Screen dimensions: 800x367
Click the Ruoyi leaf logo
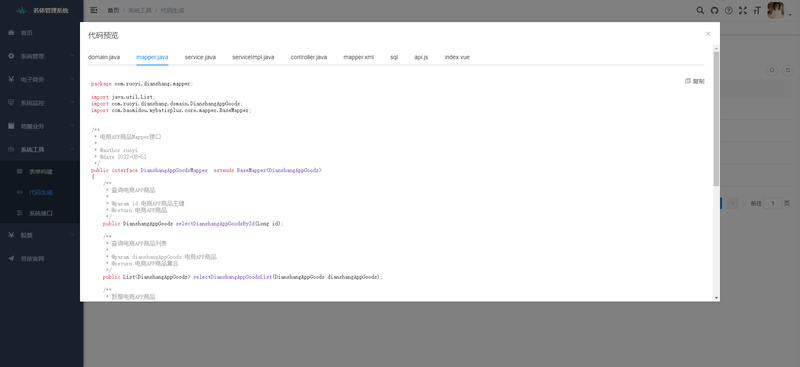tap(21, 10)
